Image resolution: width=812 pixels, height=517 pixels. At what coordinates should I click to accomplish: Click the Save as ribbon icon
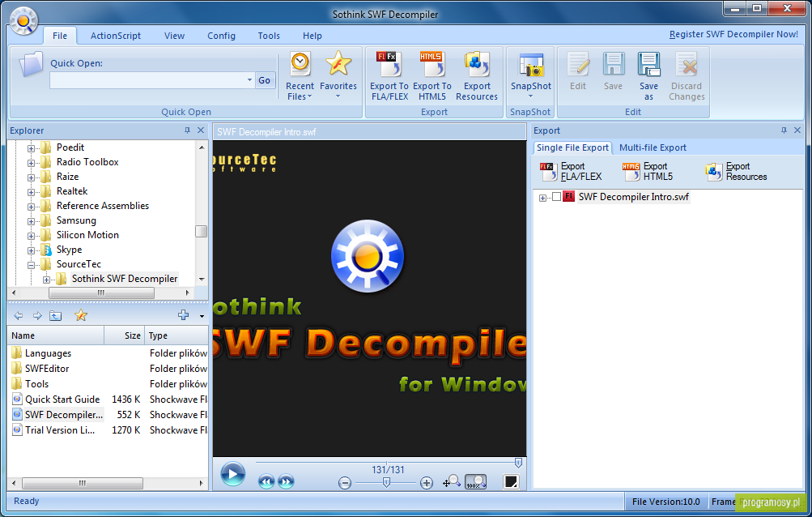[648, 76]
